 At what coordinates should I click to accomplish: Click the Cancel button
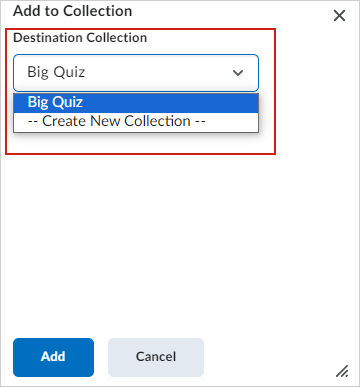tap(156, 357)
